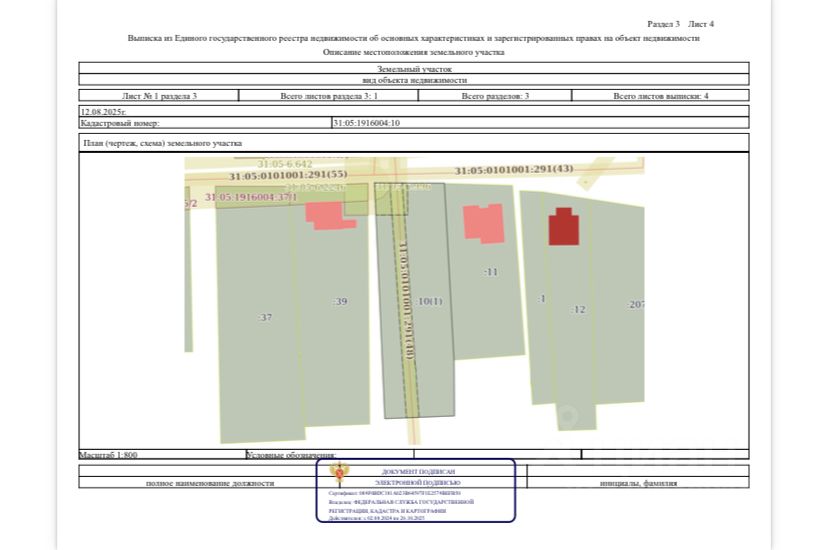Click the 'вид объекта недвижимости' caption
The height and width of the screenshot is (550, 828).
[x=414, y=80]
